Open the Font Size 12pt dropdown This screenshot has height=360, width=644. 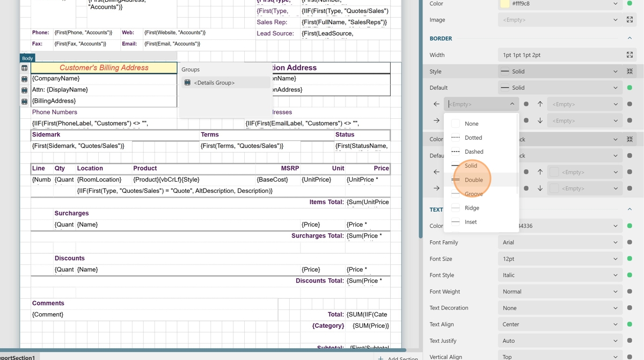pyautogui.click(x=560, y=258)
